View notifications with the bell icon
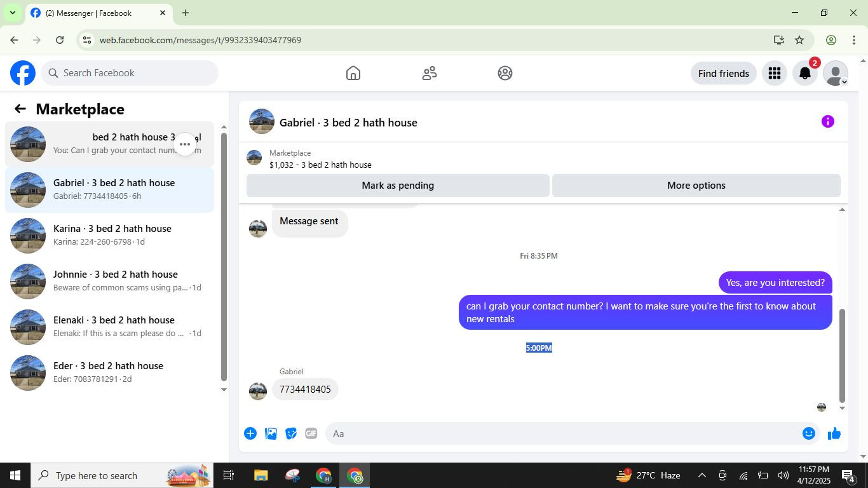 pos(805,73)
